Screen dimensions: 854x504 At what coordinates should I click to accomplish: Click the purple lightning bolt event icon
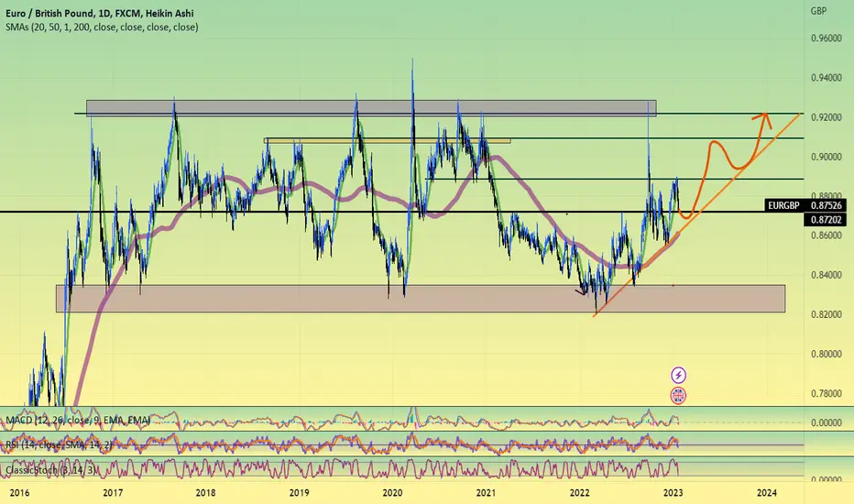coord(678,375)
